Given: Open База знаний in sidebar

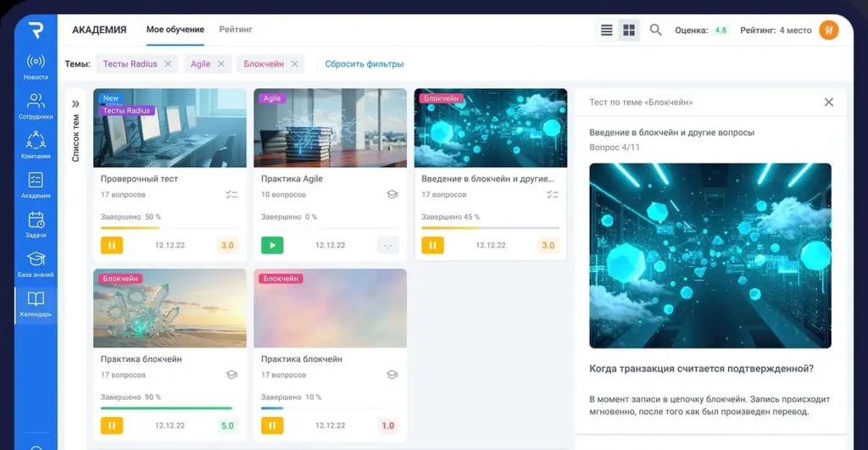Looking at the screenshot, I should click(x=36, y=264).
